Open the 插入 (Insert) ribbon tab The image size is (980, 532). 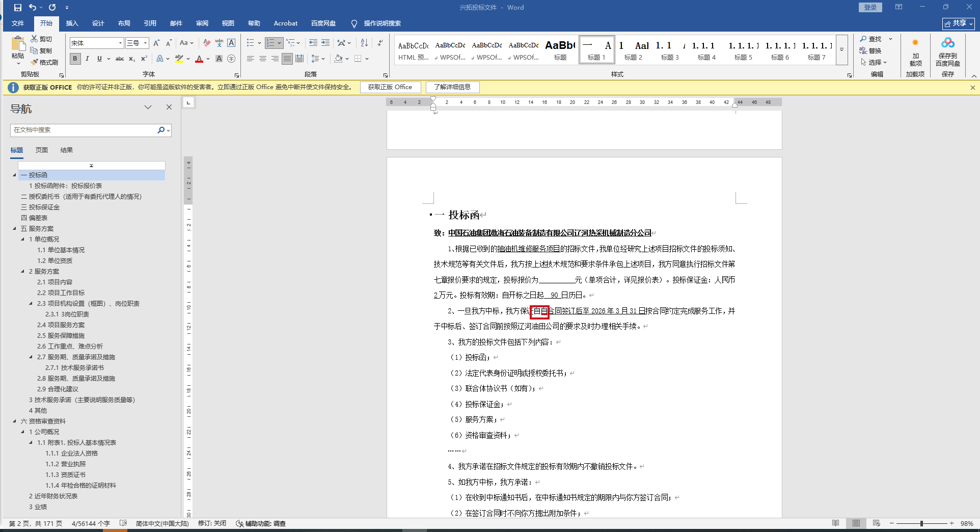72,23
